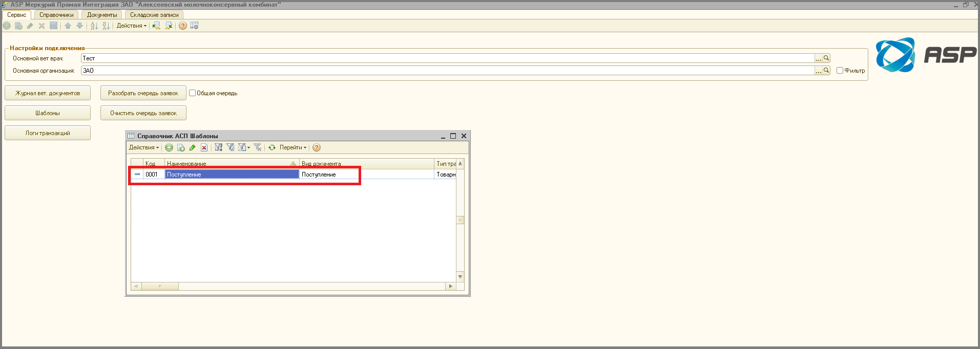Click the list settings icon in main toolbar
The height and width of the screenshot is (349, 980).
click(195, 26)
